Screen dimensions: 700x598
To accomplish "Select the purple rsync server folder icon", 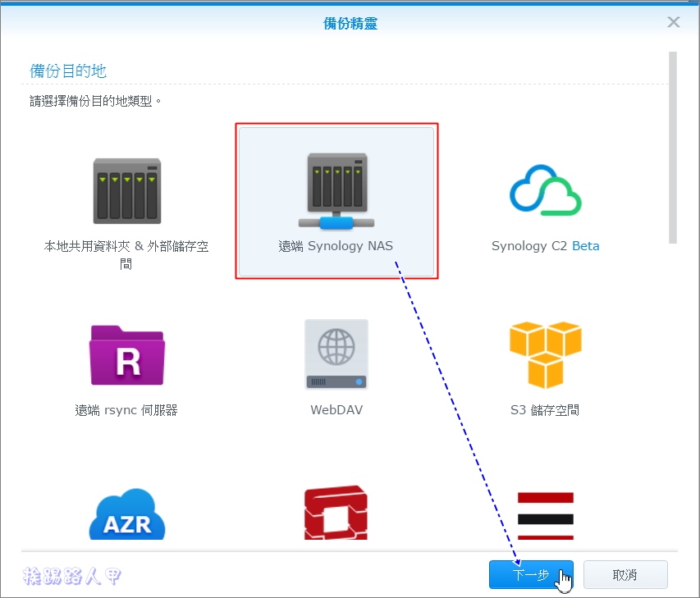I will (x=127, y=355).
